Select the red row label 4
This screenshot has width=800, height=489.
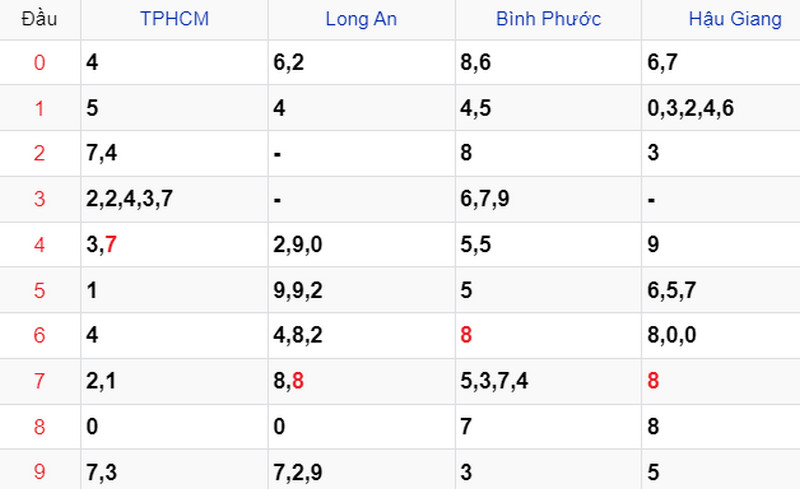[39, 244]
